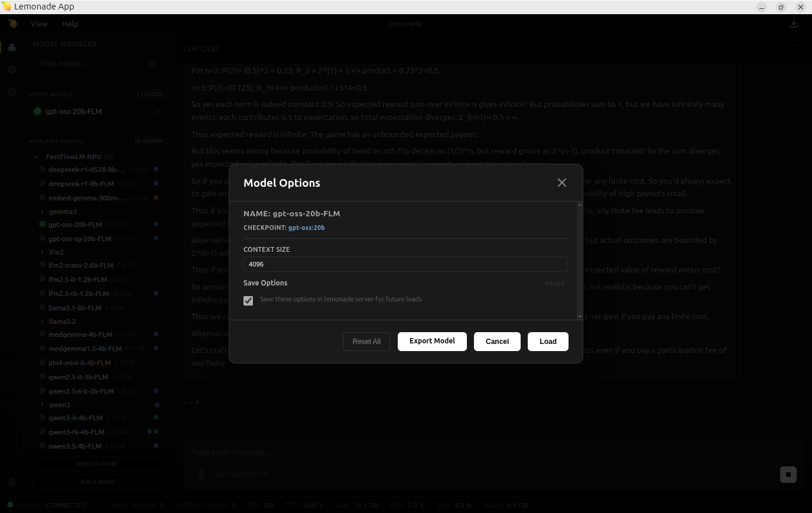
Task: Select deepseek-r1-0528-8b model in list
Action: (87, 170)
